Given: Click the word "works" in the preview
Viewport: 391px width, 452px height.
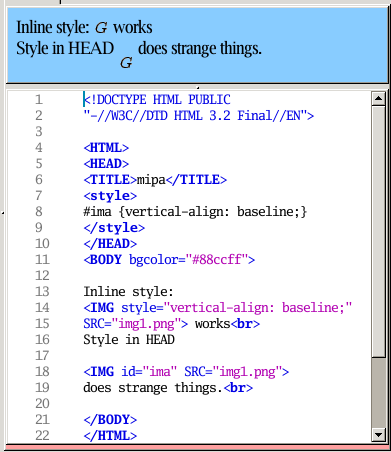Looking at the screenshot, I should pyautogui.click(x=133, y=27).
